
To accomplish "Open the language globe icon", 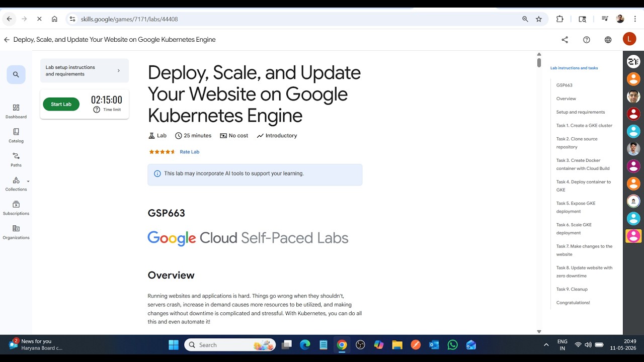I will 608,40.
